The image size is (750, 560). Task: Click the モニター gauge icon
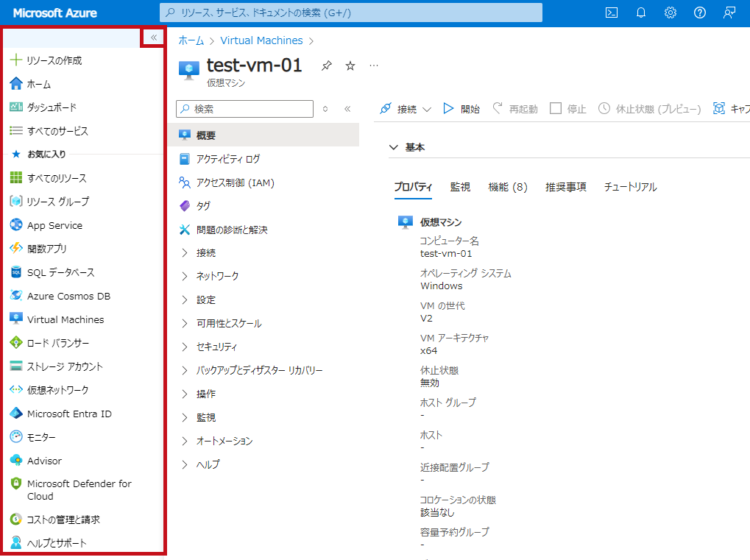pos(16,436)
